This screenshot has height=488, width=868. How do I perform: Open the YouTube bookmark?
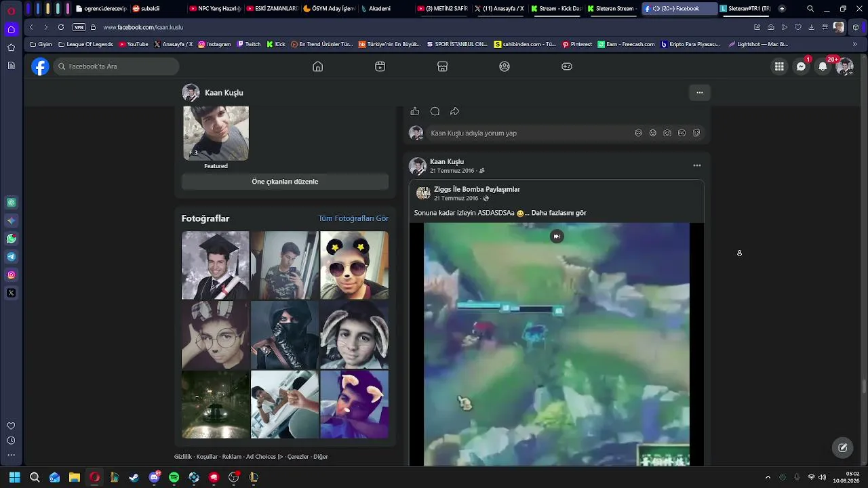point(134,44)
